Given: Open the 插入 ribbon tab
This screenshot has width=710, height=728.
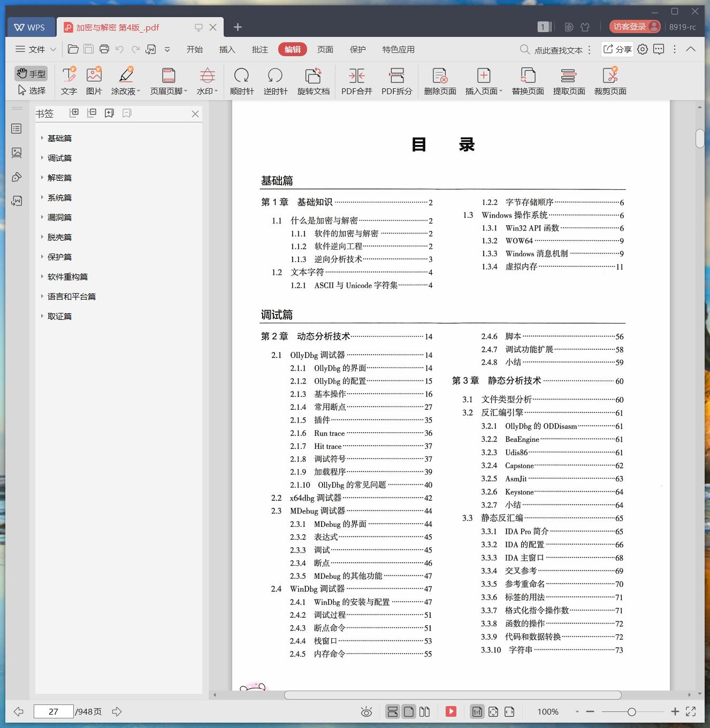Looking at the screenshot, I should pyautogui.click(x=227, y=49).
